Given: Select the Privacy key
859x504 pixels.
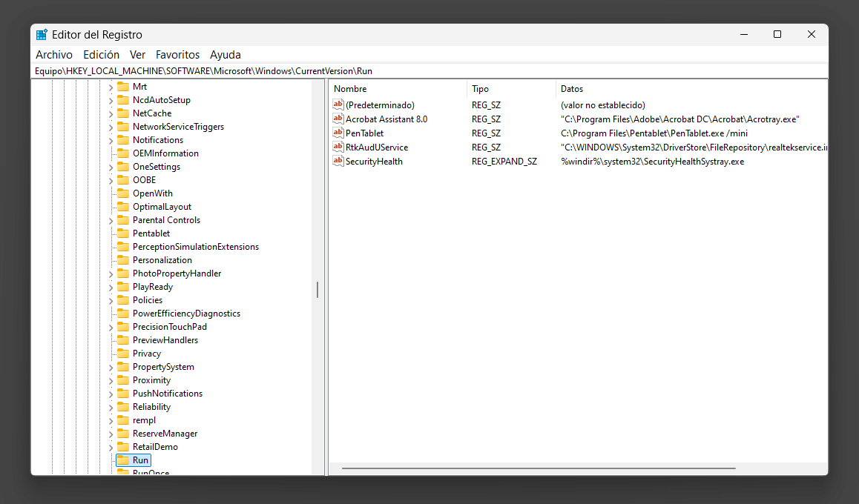Looking at the screenshot, I should point(147,354).
